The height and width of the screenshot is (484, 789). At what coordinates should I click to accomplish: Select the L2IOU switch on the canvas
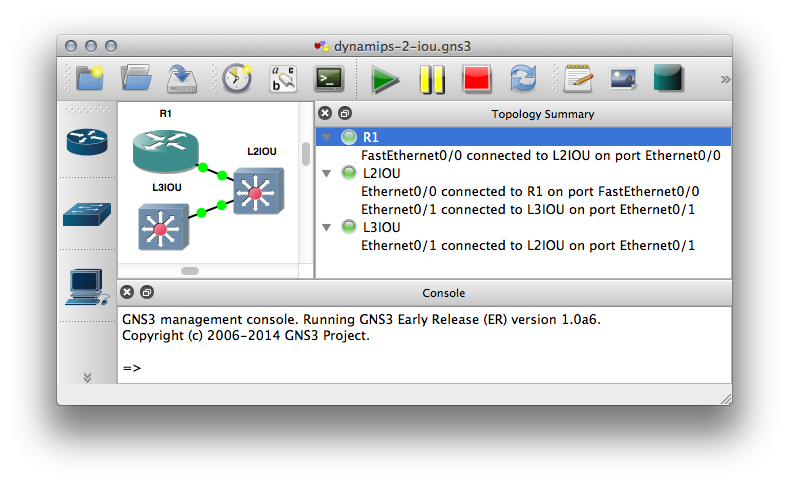259,191
